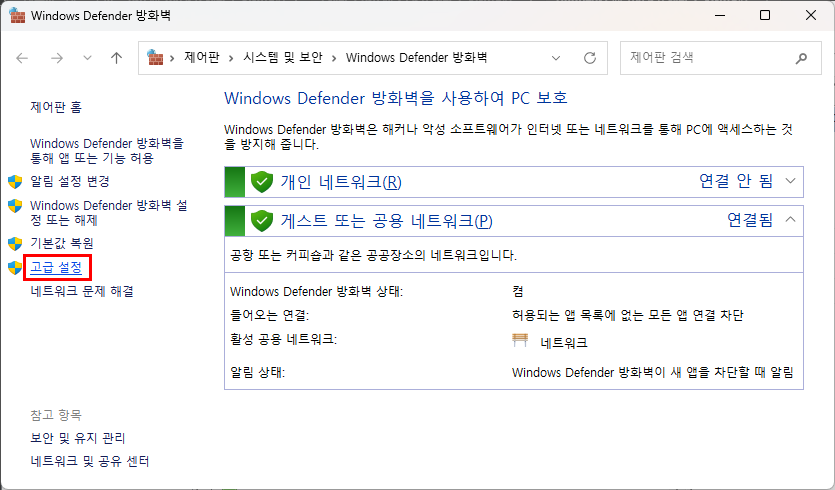Click the Forward navigation arrow
This screenshot has height=490, width=835.
click(56, 58)
